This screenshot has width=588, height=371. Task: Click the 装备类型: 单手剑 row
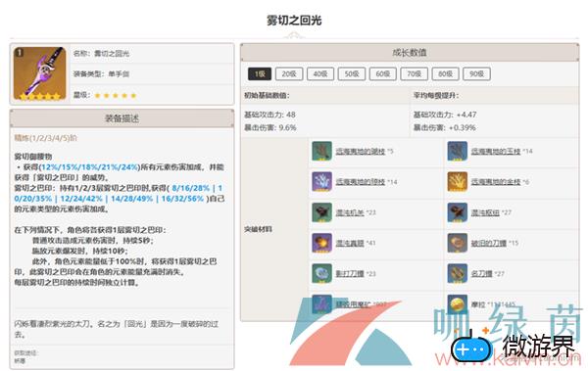153,73
